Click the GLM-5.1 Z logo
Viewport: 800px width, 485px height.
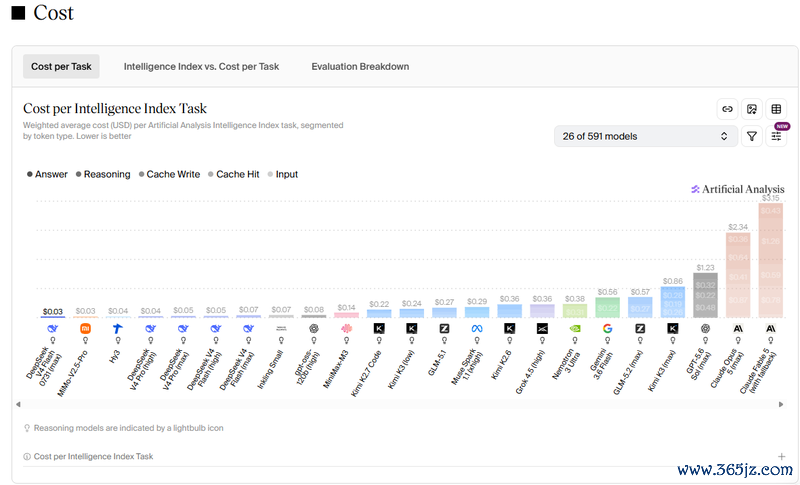444,329
